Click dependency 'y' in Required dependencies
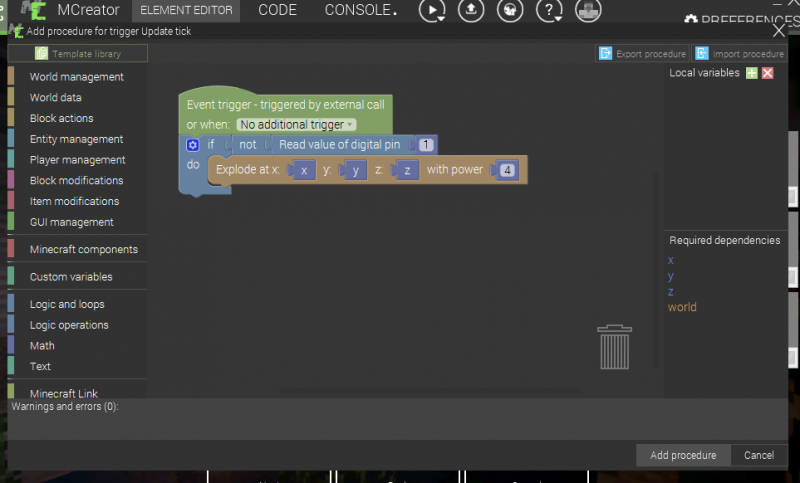The width and height of the screenshot is (800, 483). point(670,276)
